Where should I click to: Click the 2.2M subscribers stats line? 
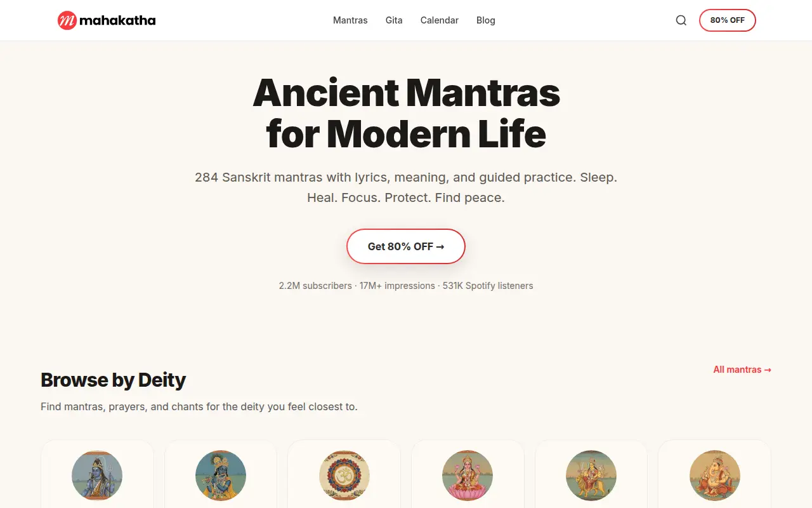pos(406,286)
